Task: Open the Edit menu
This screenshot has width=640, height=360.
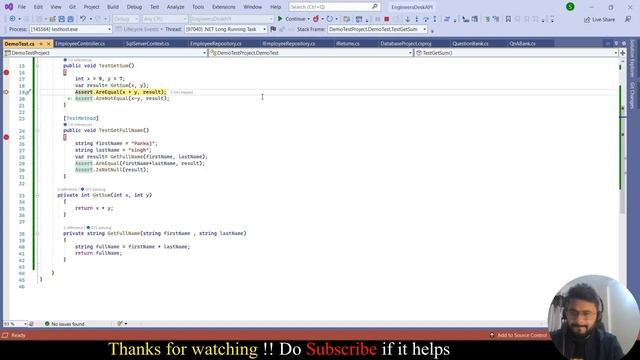Action: click(x=38, y=7)
